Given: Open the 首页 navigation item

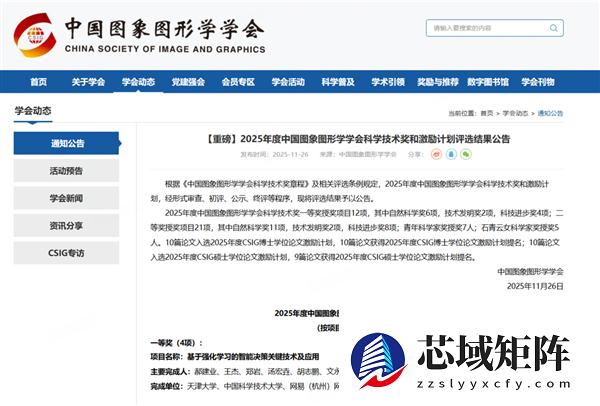Looking at the screenshot, I should [38, 82].
